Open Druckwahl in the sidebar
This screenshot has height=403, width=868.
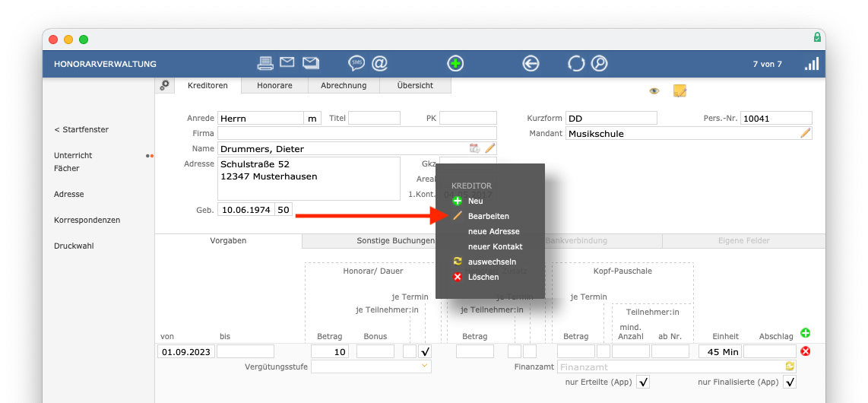coord(74,246)
